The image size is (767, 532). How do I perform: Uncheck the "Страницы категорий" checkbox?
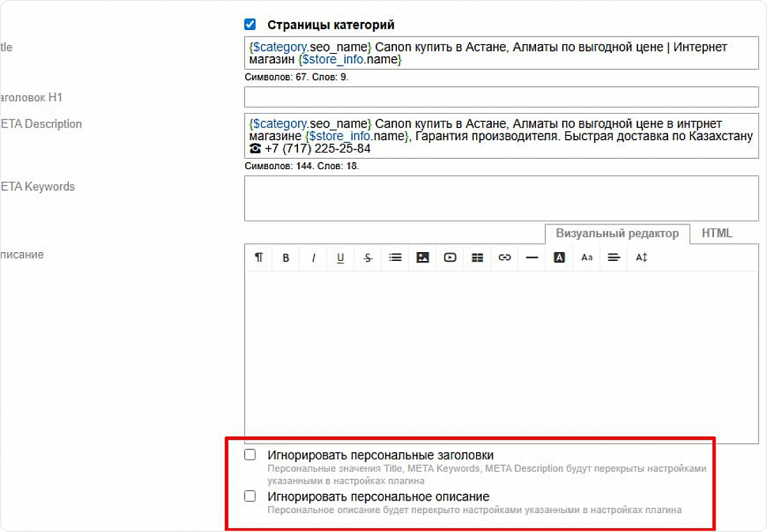251,25
